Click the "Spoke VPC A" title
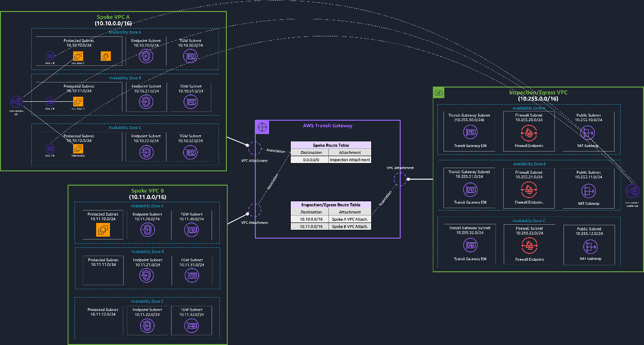This screenshot has width=644, height=345. point(113,17)
